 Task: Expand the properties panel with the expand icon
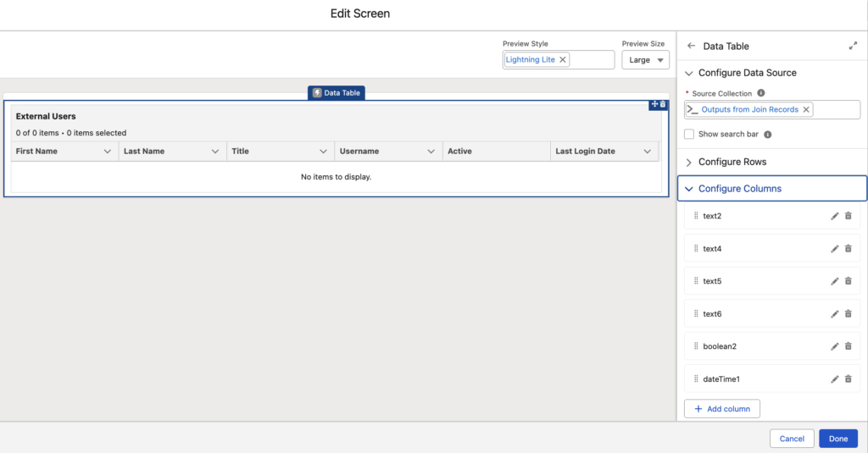[853, 46]
